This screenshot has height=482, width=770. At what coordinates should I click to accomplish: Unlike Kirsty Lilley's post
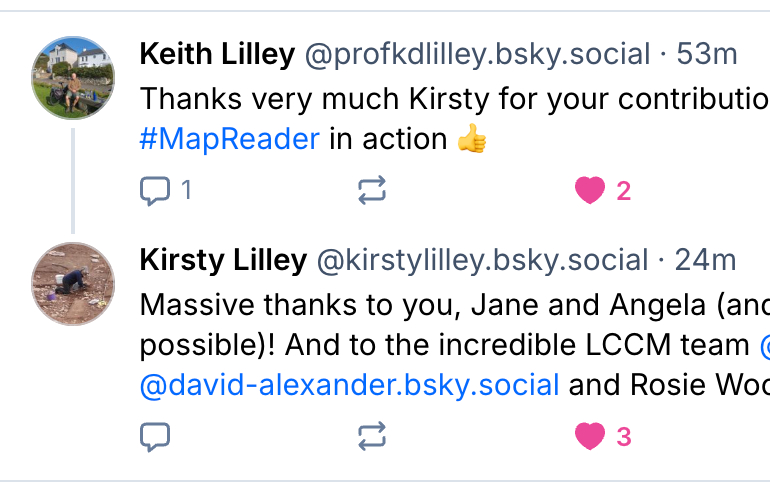[x=590, y=436]
